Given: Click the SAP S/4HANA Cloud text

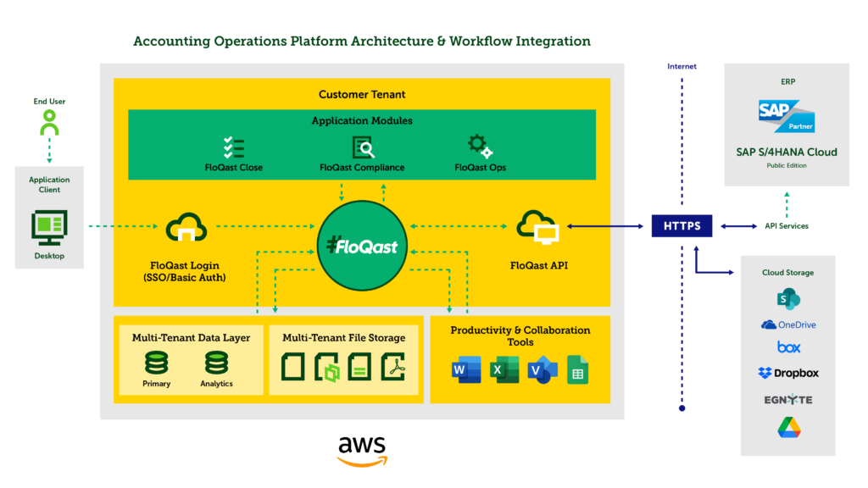Looking at the screenshot, I should [787, 152].
